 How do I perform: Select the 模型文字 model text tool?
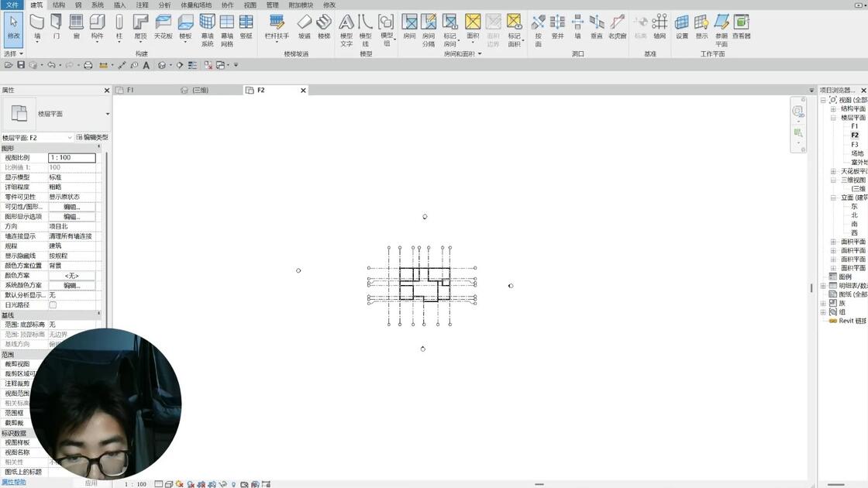[x=346, y=30]
